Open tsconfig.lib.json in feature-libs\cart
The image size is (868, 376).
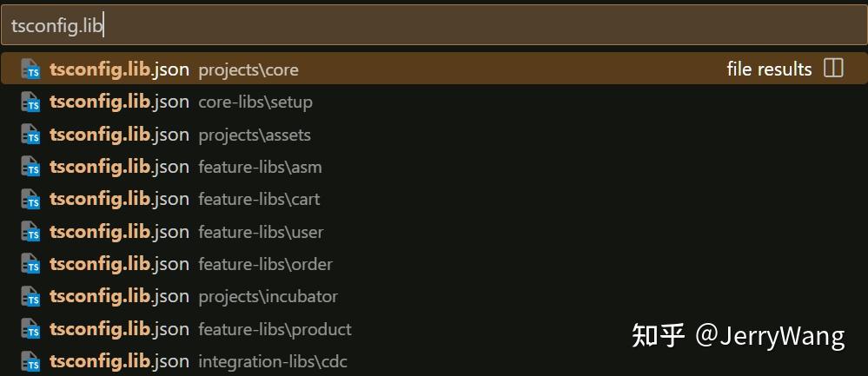tap(119, 199)
